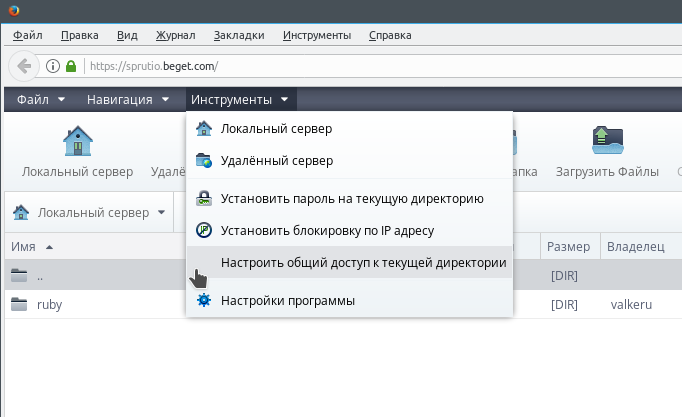Click the site information (i) icon
The image size is (682, 417).
point(54,67)
